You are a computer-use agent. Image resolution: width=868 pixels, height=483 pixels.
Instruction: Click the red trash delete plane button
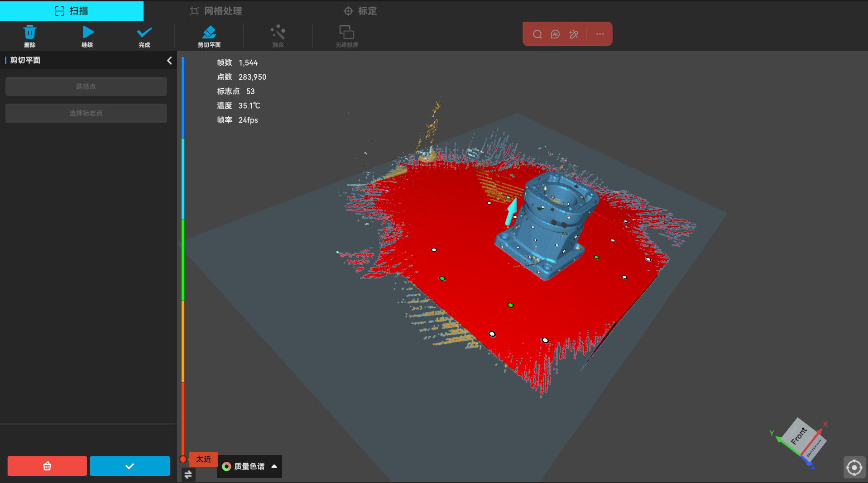click(47, 466)
